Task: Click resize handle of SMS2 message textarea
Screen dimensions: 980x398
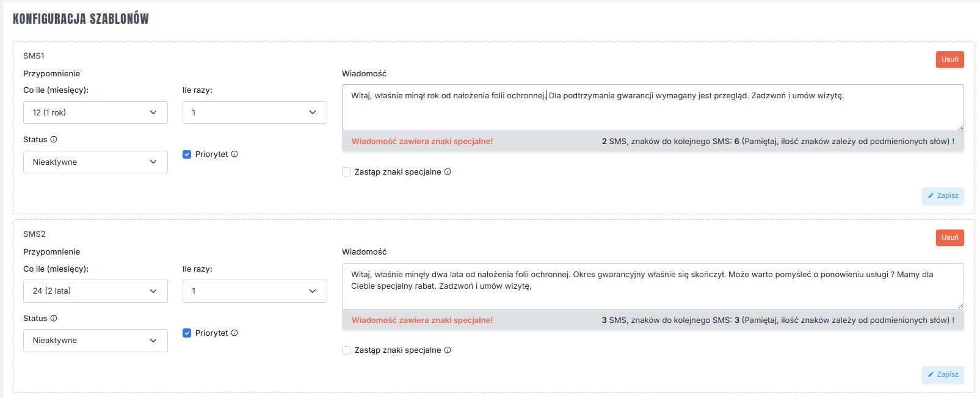Action: point(960,306)
